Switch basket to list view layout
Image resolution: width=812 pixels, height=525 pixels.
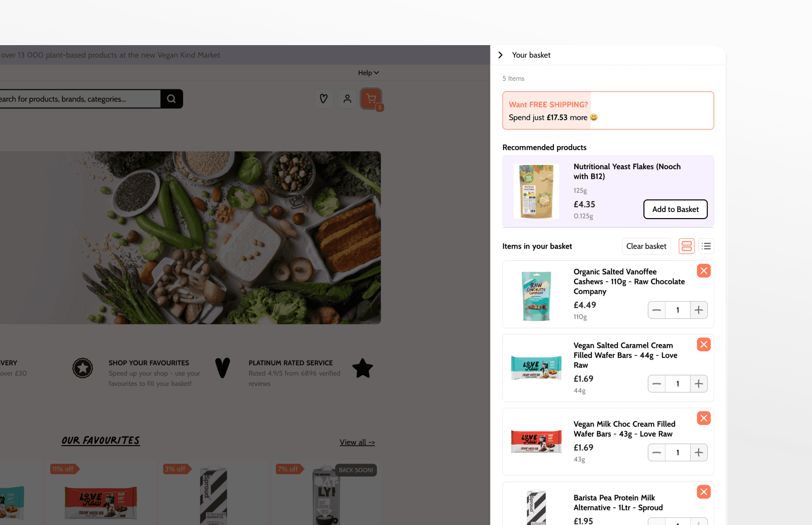(706, 246)
